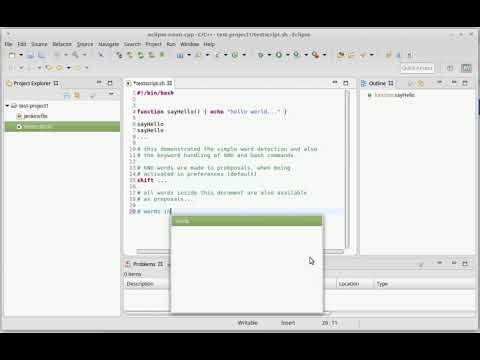Click the Debug bug icon in the toolbar
Viewport: 480px width, 360px height.
[260, 55]
